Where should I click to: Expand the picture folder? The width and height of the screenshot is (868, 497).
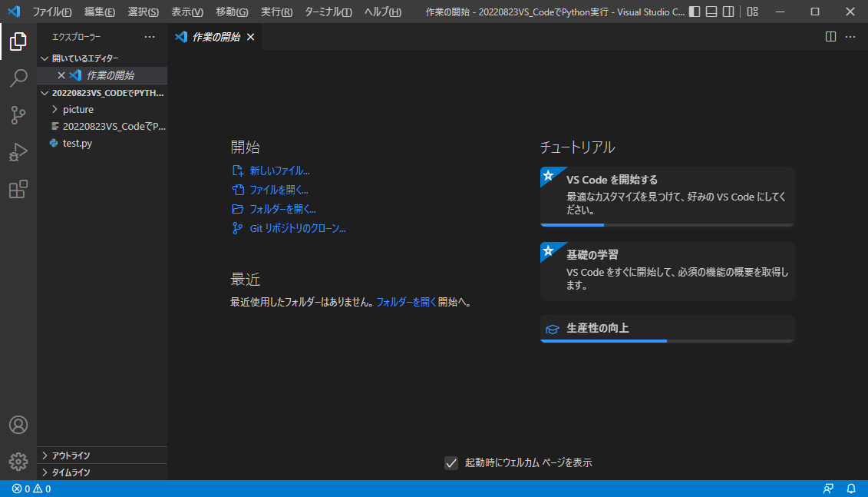pos(78,109)
